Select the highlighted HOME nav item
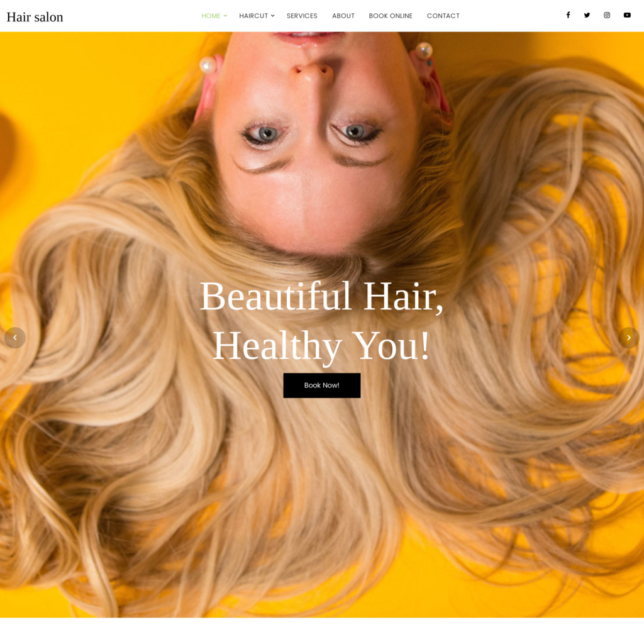The height and width of the screenshot is (644, 644). [211, 16]
